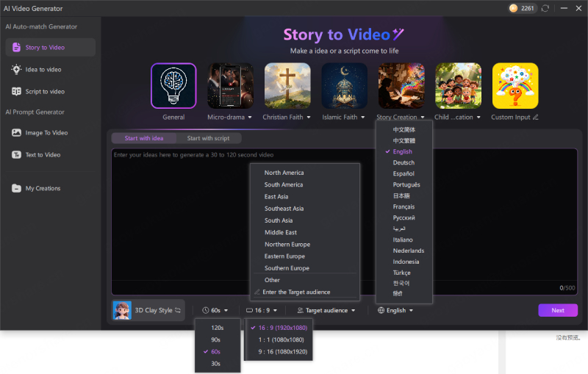Expand the Micro-drama template dropdown
The image size is (588, 374).
tap(250, 117)
